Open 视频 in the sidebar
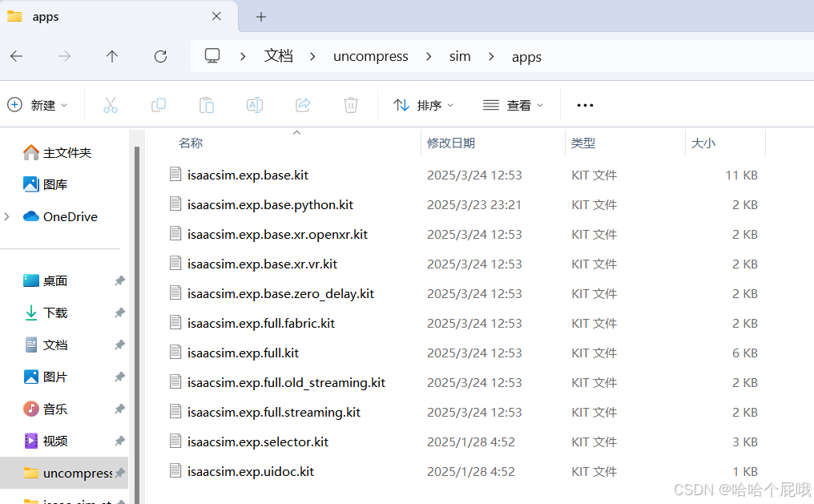 45,442
